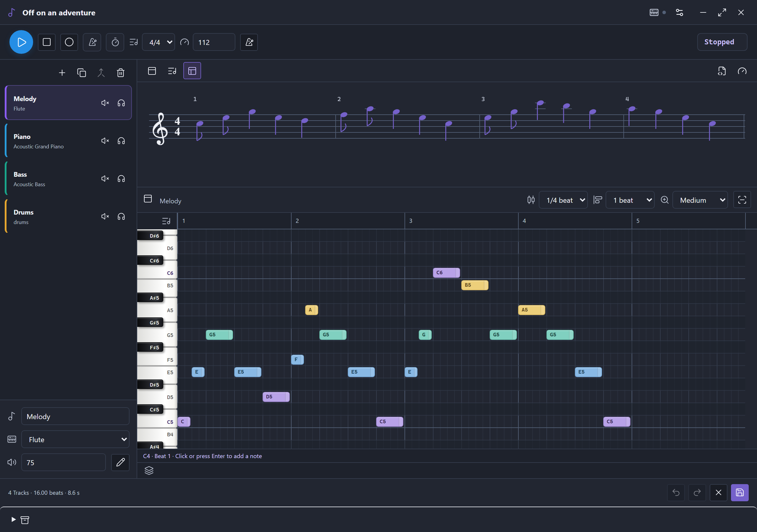Click the layers stack icon below piano roll
Screen dimensions: 757x532
coord(149,471)
